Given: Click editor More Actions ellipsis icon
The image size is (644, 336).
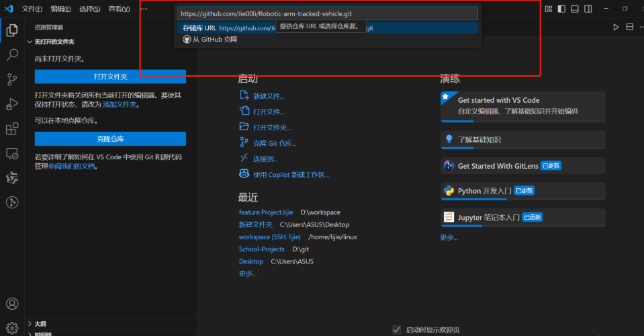Looking at the screenshot, I should tap(641, 27).
